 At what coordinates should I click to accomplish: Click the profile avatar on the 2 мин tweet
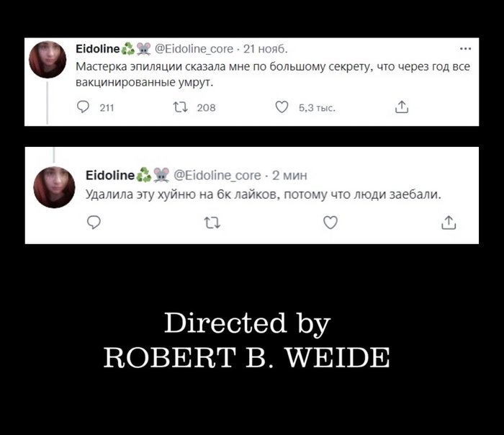(x=53, y=187)
